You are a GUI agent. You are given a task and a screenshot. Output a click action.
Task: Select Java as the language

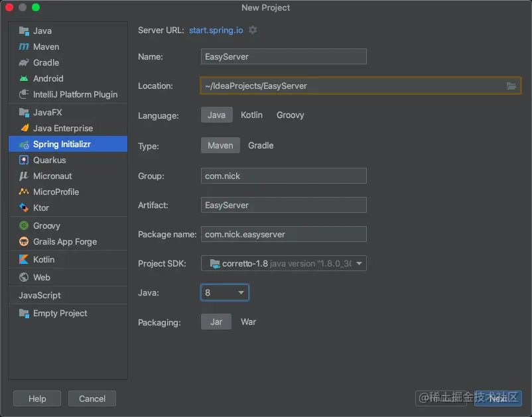[x=216, y=115]
